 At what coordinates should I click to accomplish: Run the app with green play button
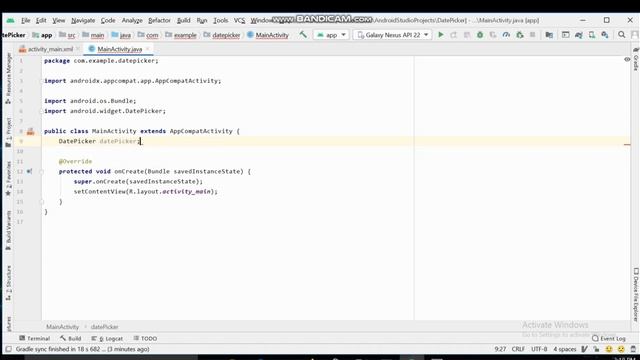pos(441,35)
